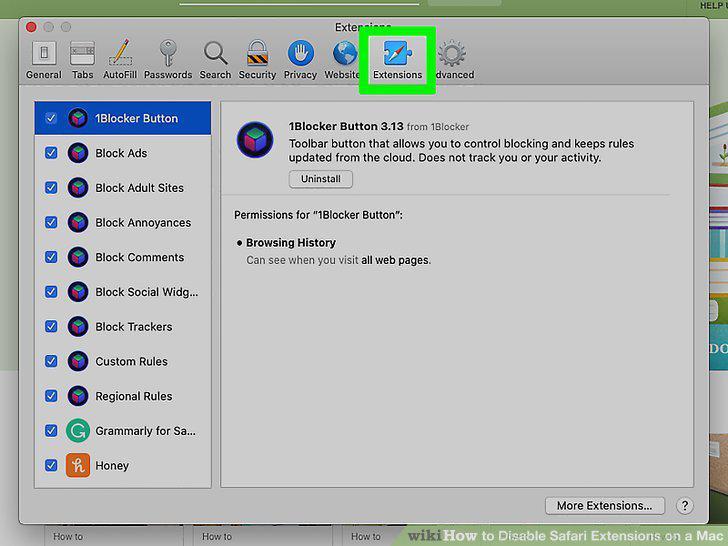
Task: Uncheck the Honey extension
Action: pyautogui.click(x=51, y=465)
